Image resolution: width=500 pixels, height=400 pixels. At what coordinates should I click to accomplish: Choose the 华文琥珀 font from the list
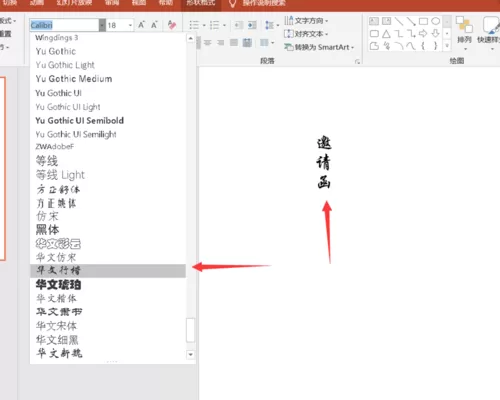pyautogui.click(x=108, y=285)
